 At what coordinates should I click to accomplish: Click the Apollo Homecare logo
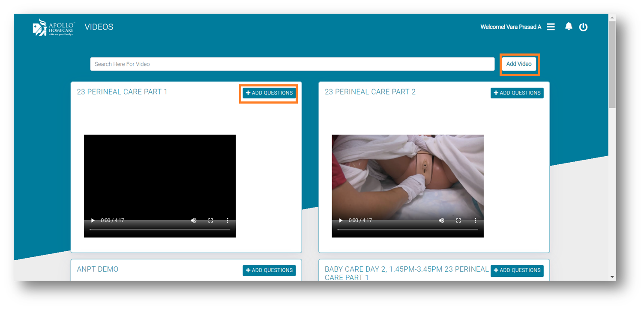(53, 27)
